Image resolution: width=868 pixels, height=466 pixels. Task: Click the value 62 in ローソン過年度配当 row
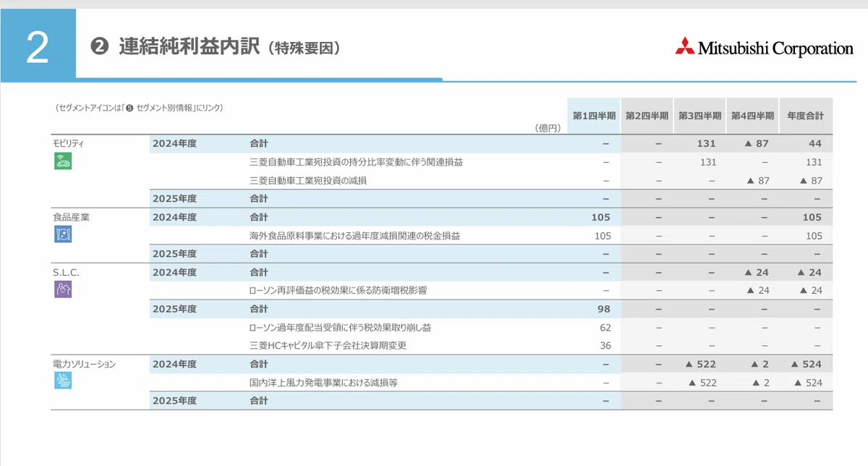pos(605,327)
